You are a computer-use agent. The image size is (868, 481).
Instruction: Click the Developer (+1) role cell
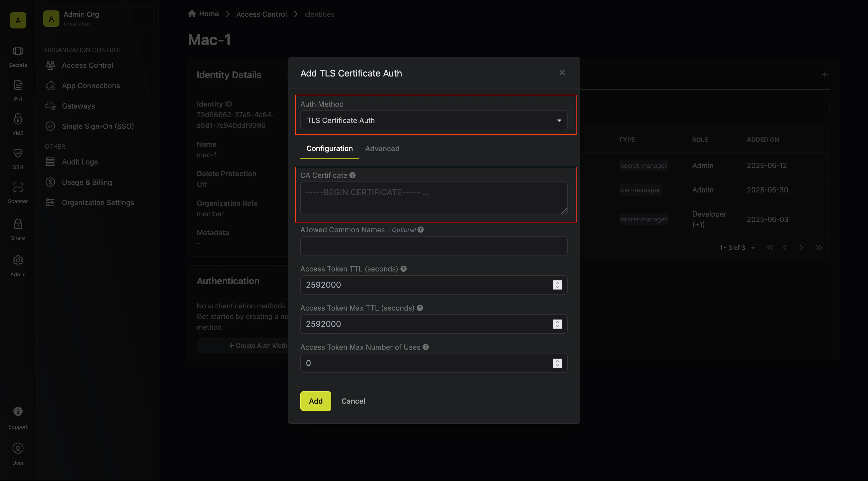[709, 219]
